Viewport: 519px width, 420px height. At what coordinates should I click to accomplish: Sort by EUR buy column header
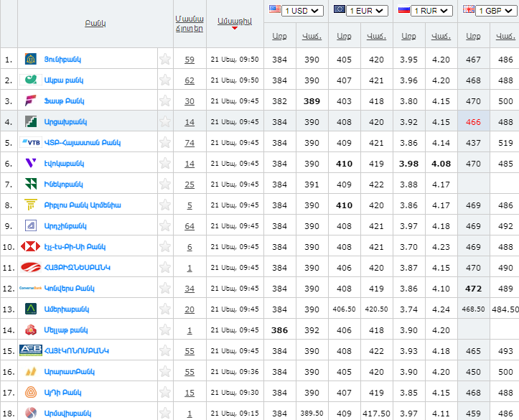(344, 36)
